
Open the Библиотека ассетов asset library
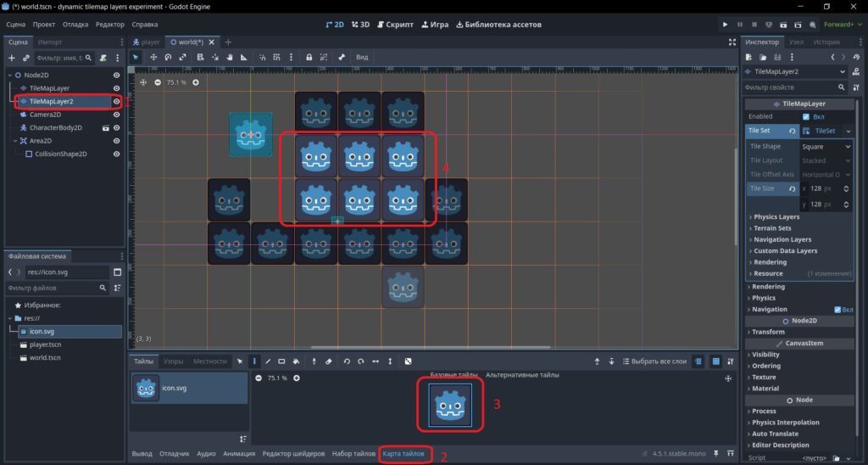point(498,25)
